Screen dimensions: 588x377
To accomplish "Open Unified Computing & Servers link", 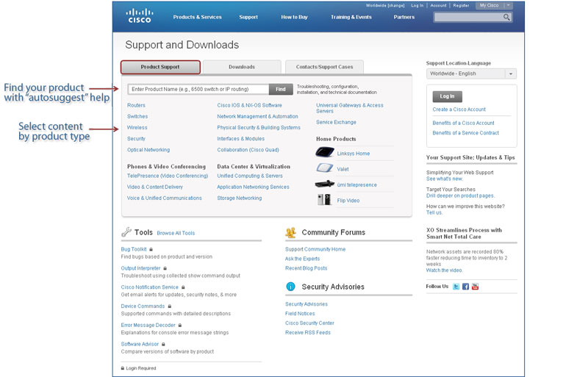I will pyautogui.click(x=250, y=176).
